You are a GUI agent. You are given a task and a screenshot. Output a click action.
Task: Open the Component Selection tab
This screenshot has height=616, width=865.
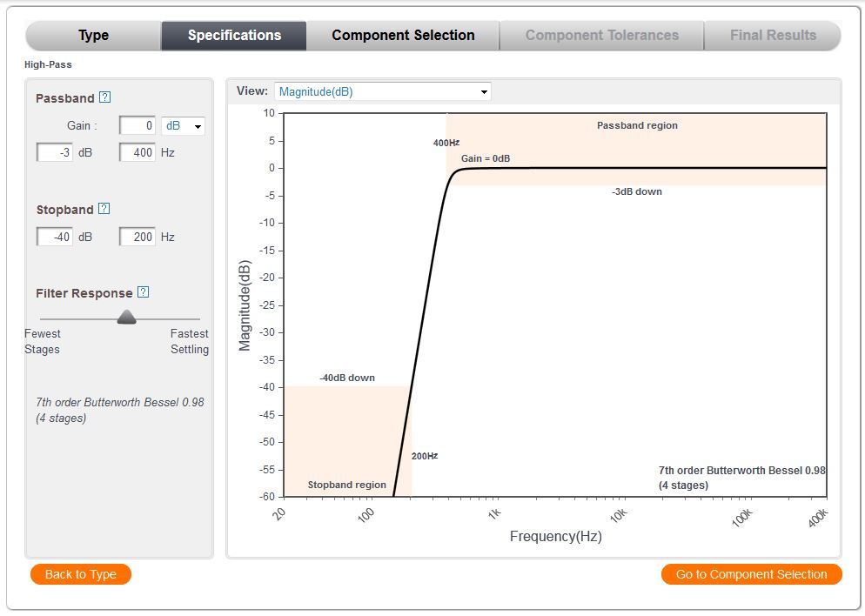tap(403, 36)
